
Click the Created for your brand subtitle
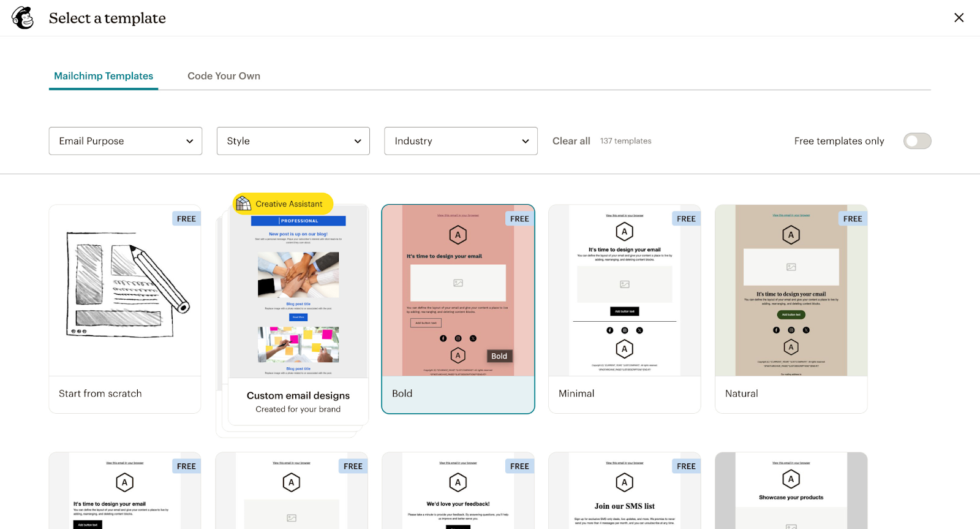298,409
